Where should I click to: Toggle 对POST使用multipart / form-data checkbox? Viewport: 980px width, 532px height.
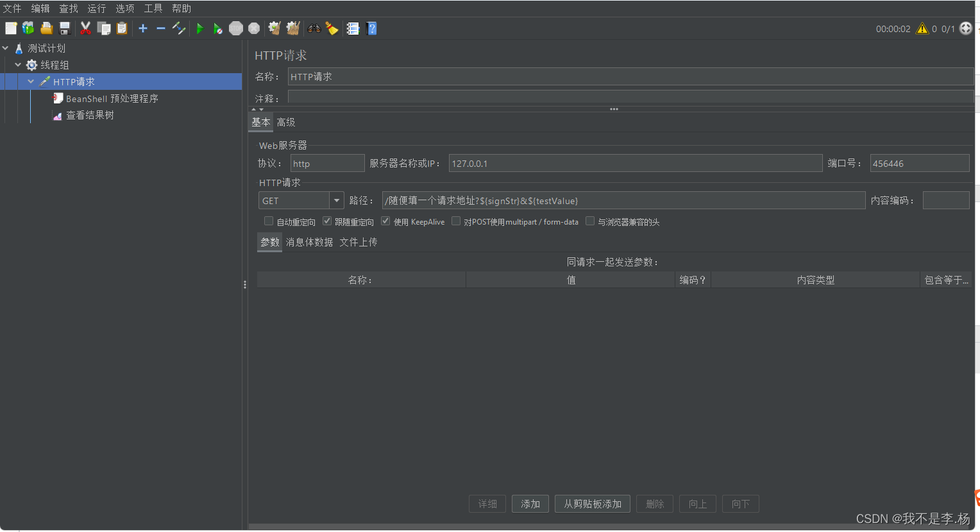click(456, 221)
